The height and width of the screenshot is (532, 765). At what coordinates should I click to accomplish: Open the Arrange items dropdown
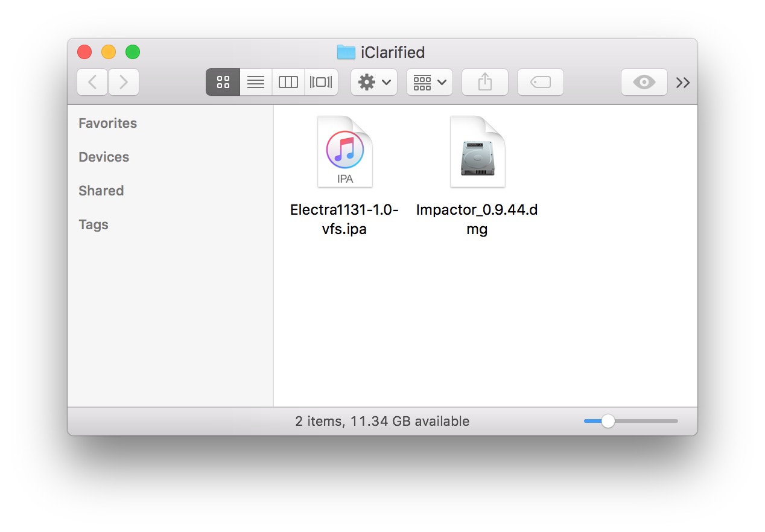coord(430,82)
